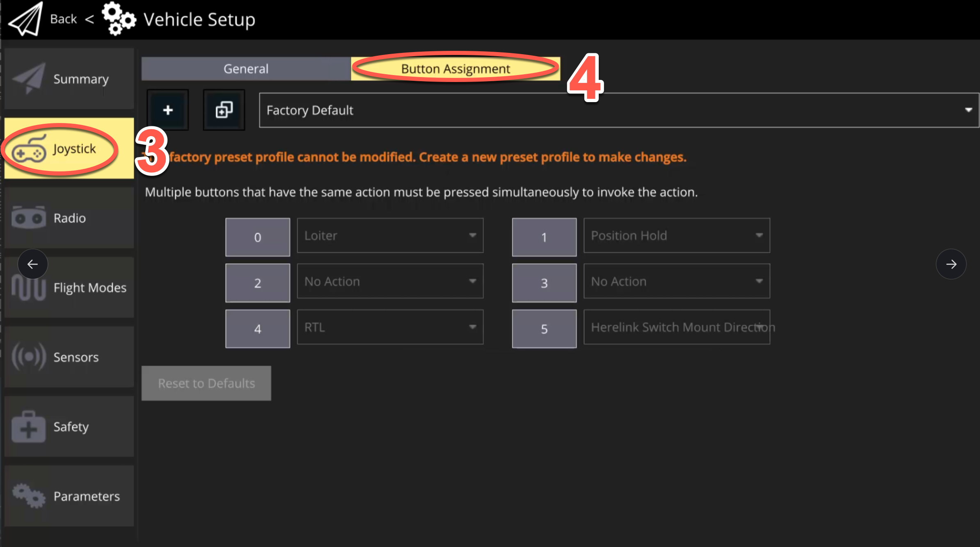
Task: Open the Safety setup section
Action: 69,427
